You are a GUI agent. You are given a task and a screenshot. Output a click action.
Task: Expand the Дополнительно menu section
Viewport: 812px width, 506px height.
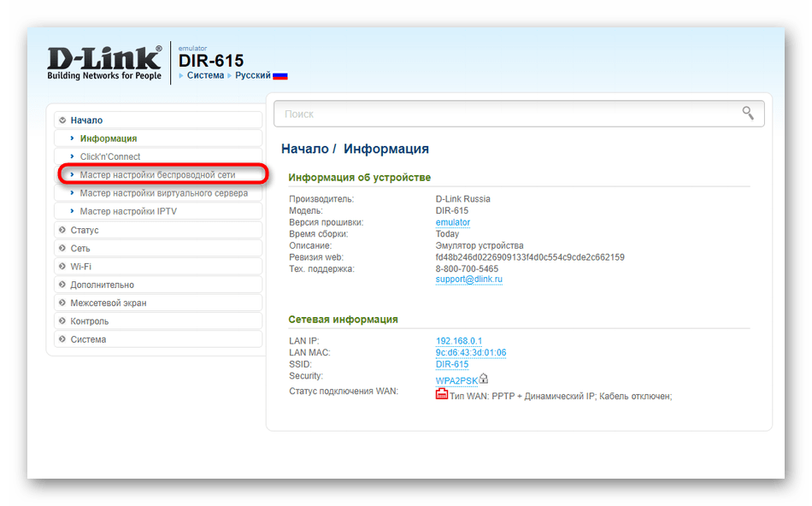[x=158, y=285]
